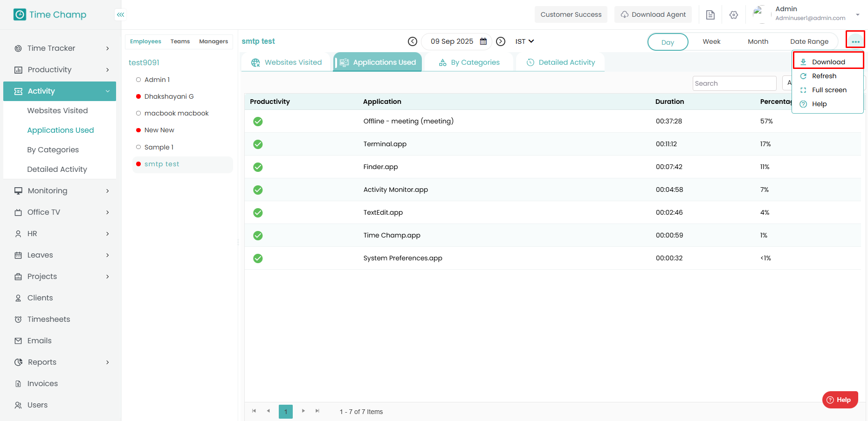
Task: Open the calendar date picker icon
Action: pos(483,41)
